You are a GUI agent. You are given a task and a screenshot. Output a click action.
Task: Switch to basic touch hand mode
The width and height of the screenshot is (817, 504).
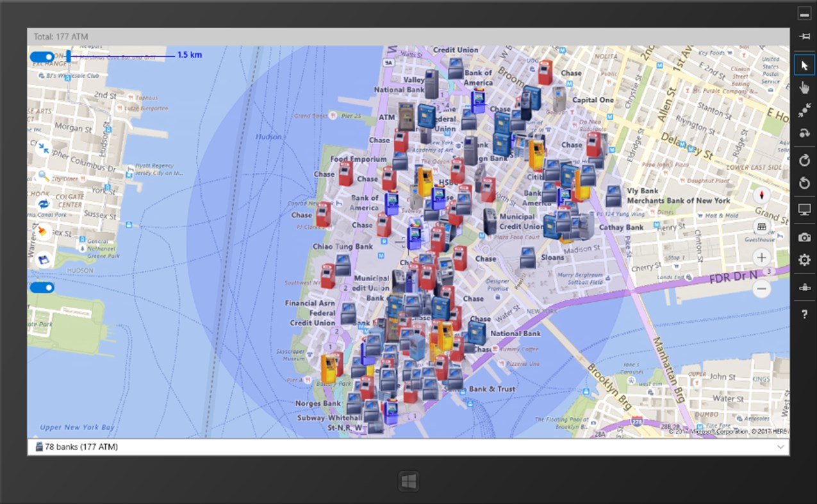(804, 88)
